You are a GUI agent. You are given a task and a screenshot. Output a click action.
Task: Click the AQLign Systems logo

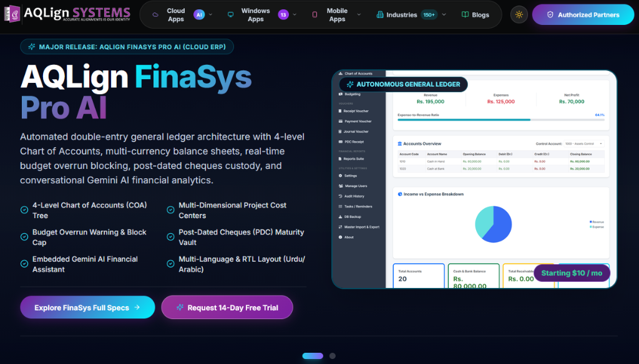tap(67, 14)
